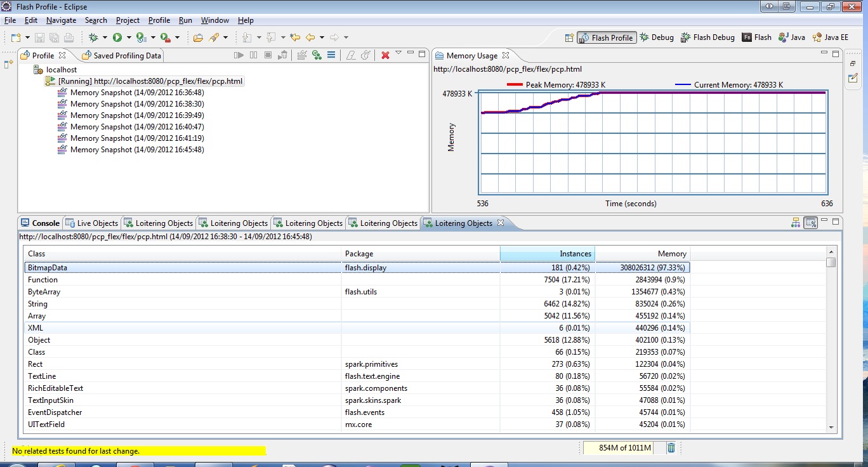Click Suspend icon in Profile panel
868x467 pixels.
254,55
